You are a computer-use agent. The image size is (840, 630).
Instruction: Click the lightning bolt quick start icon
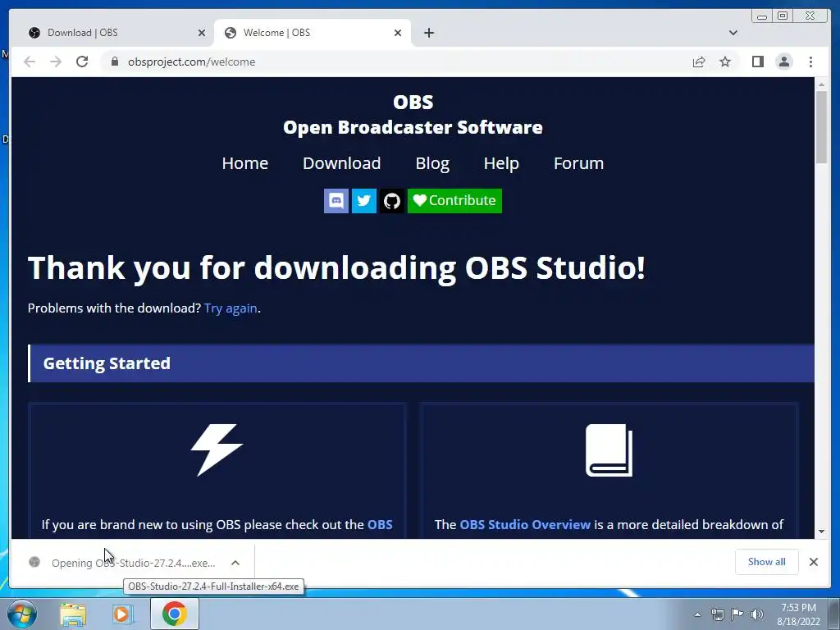pyautogui.click(x=217, y=450)
